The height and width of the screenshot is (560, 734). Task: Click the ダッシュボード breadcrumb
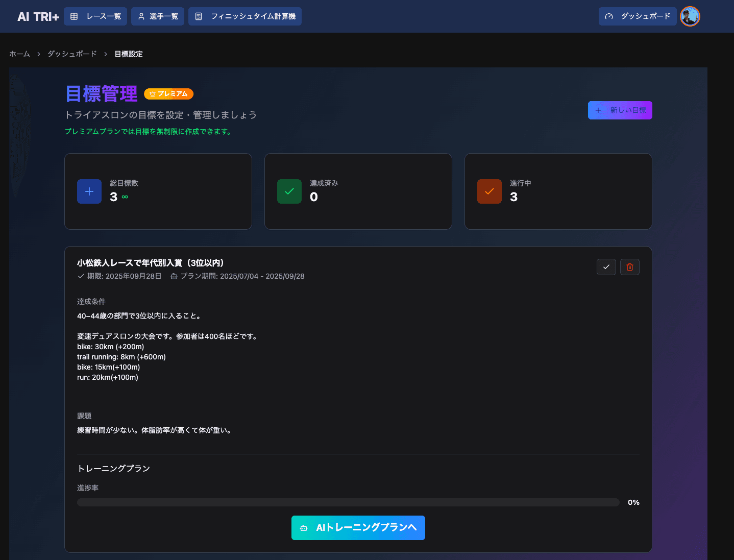72,54
